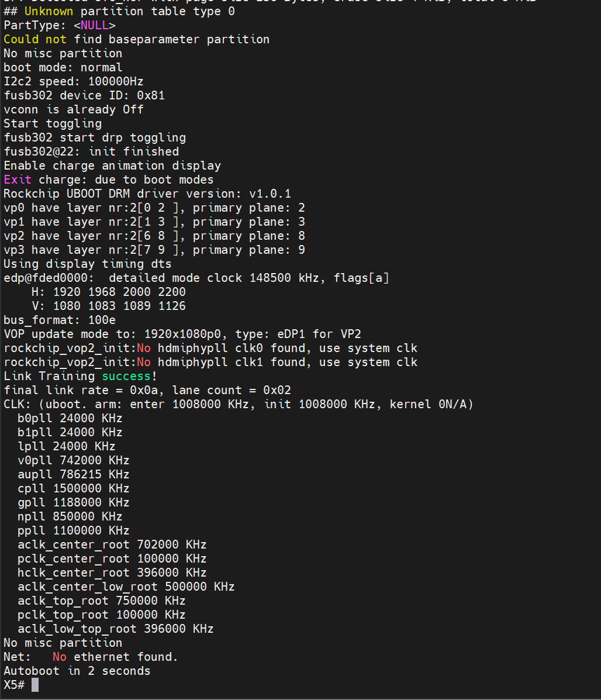Screen dimensions: 601x700
Task: Click red 'No' before hdmiphypll clk0
Action: tap(144, 348)
